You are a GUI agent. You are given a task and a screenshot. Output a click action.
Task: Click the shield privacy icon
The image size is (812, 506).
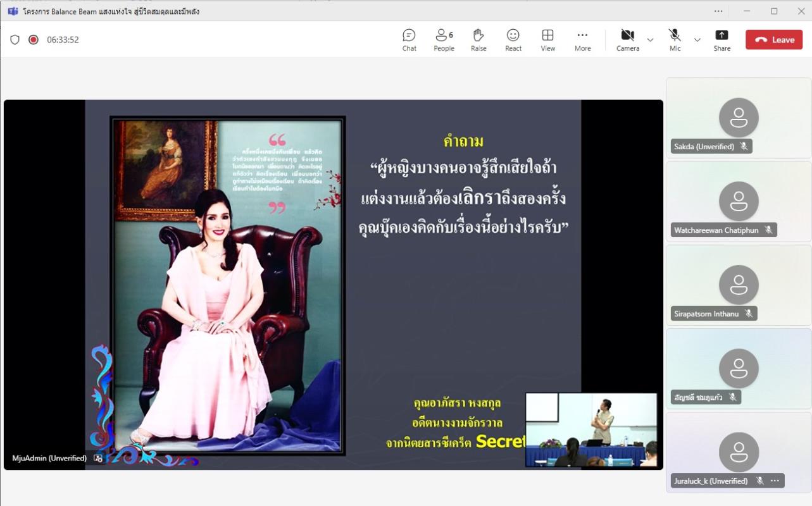point(15,40)
